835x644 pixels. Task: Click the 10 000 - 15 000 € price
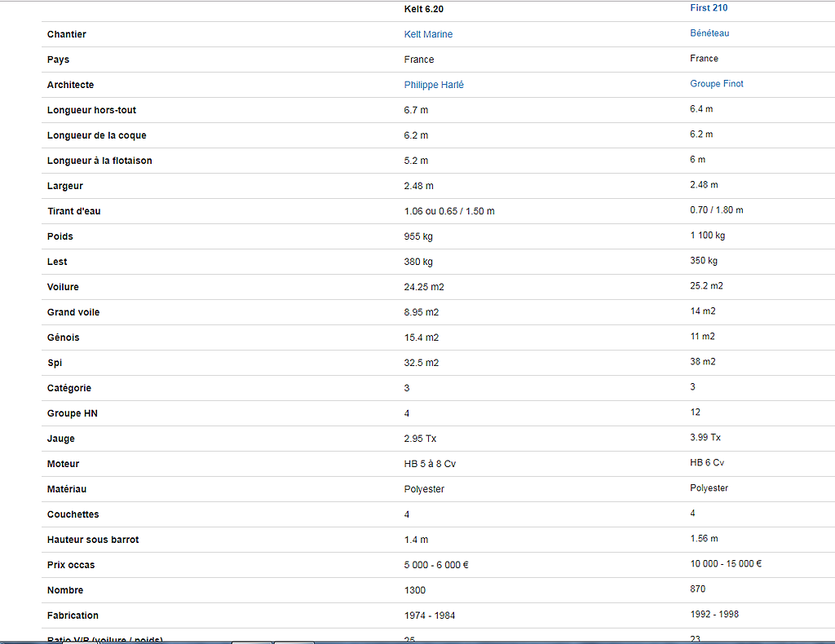click(726, 563)
